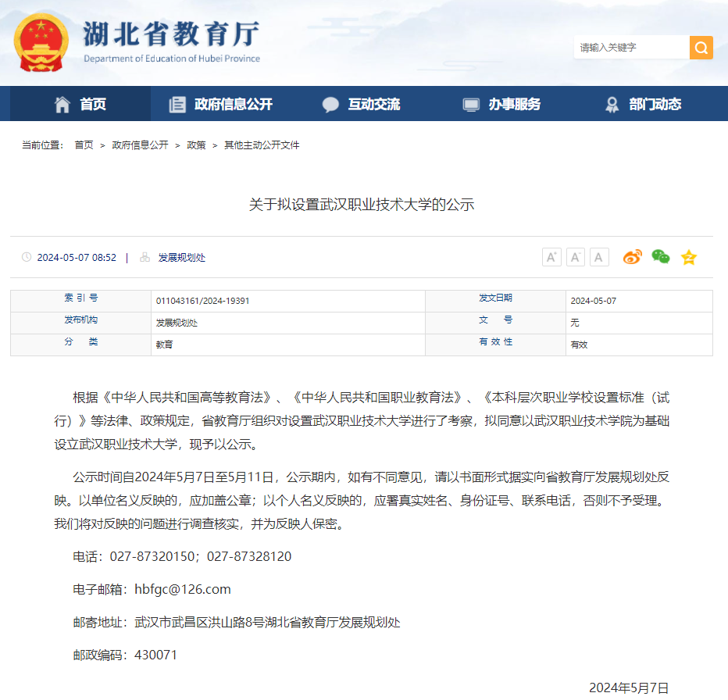The width and height of the screenshot is (728, 700).
Task: Click A- to shrink article text
Action: 576,256
